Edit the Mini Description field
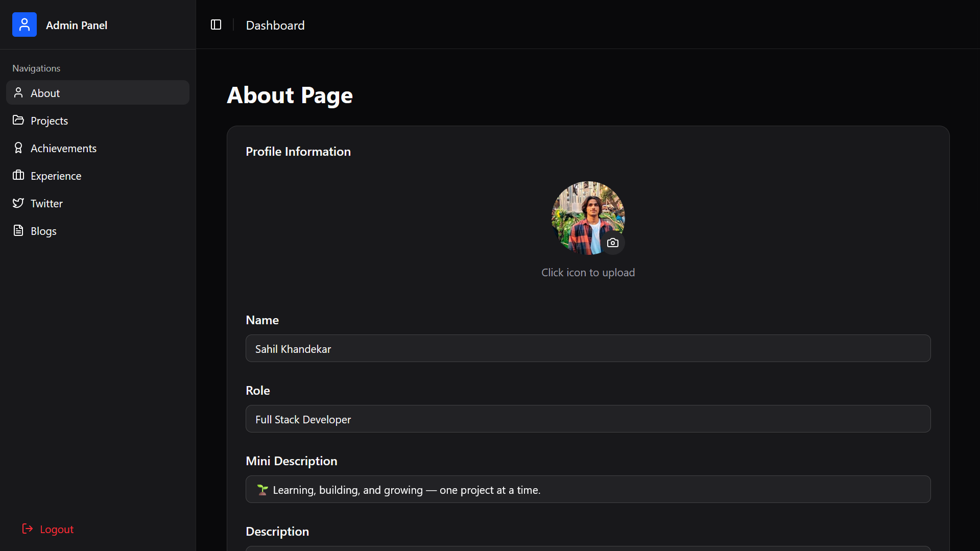 [588, 489]
